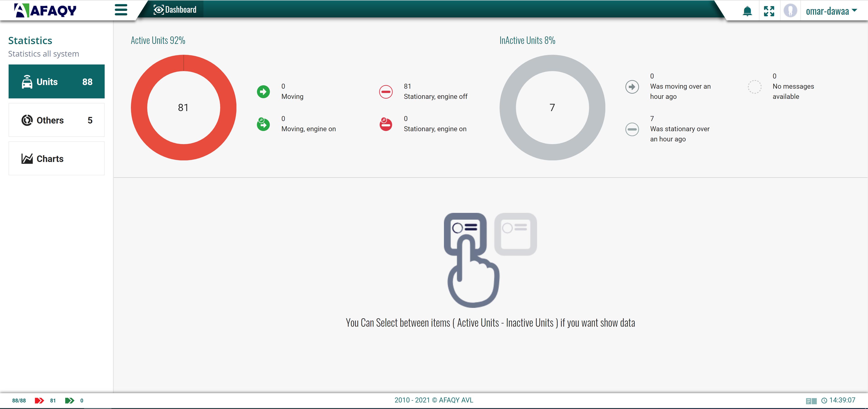Click the car icon in Units
This screenshot has width=868, height=409.
[x=27, y=82]
